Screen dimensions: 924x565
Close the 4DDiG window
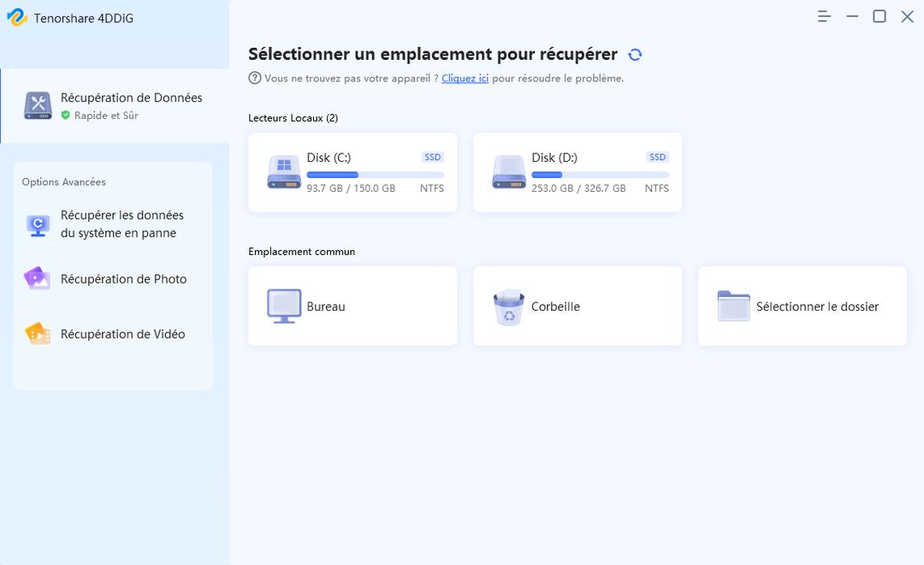908,16
